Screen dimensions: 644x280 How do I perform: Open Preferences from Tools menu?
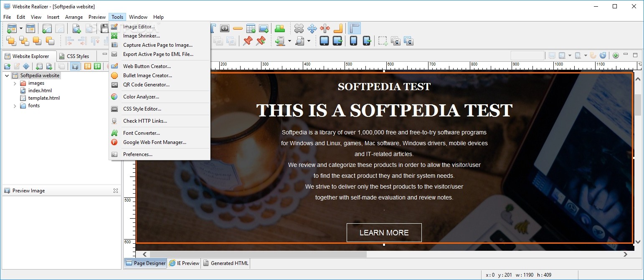click(160, 154)
